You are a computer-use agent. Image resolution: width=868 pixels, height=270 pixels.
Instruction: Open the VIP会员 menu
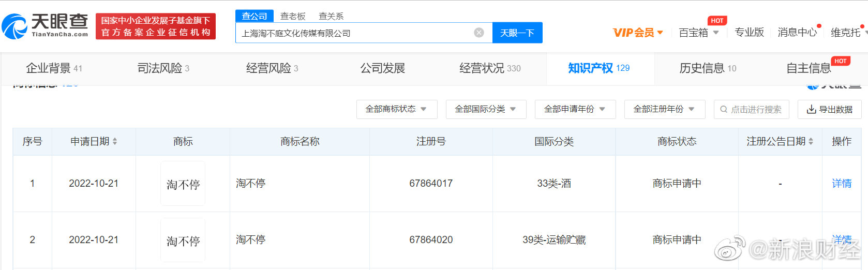click(637, 33)
